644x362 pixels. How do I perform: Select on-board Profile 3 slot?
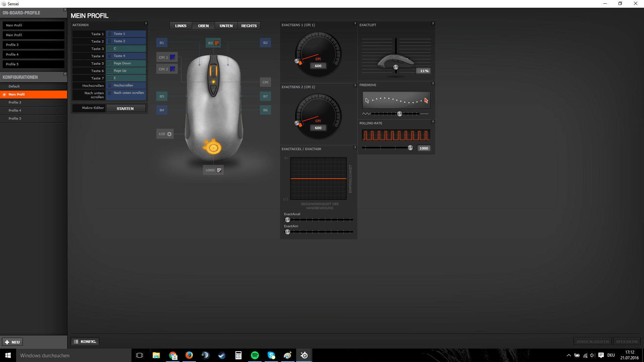(x=34, y=45)
